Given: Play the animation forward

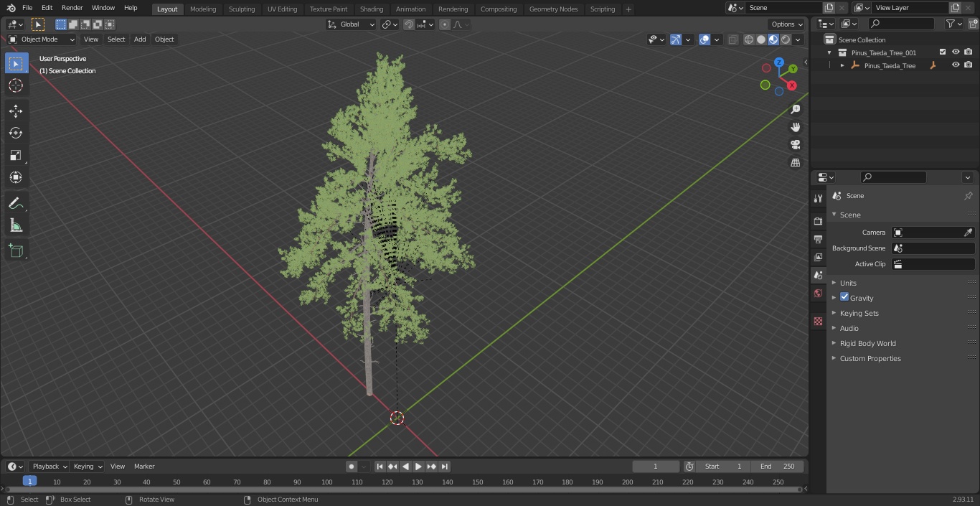Looking at the screenshot, I should click(x=418, y=467).
